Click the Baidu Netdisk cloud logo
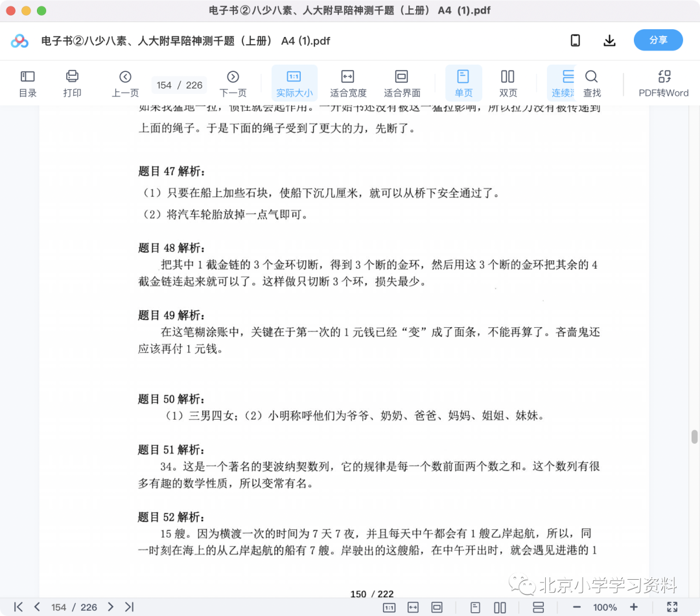This screenshot has height=616, width=700. click(19, 41)
